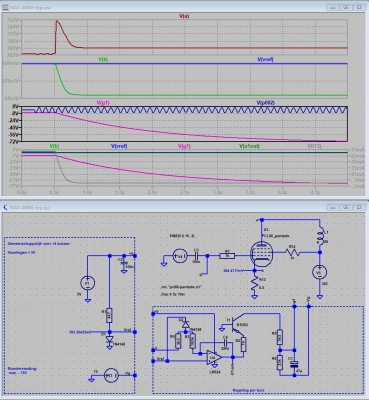The height and width of the screenshot is (400, 369).
Task: Click the LM324 op-amp triangle symbol
Action: click(214, 358)
